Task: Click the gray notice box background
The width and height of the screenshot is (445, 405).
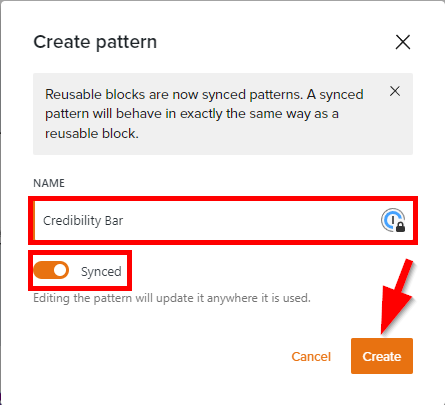Action: click(223, 148)
